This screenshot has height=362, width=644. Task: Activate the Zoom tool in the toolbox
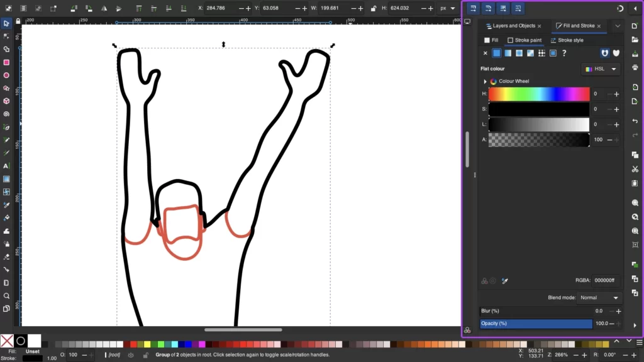[x=6, y=295]
